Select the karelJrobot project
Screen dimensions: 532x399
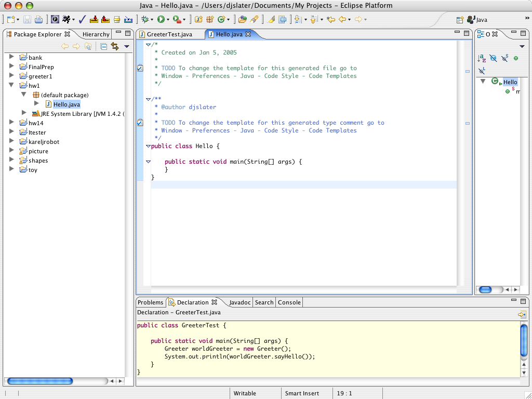[x=44, y=142]
